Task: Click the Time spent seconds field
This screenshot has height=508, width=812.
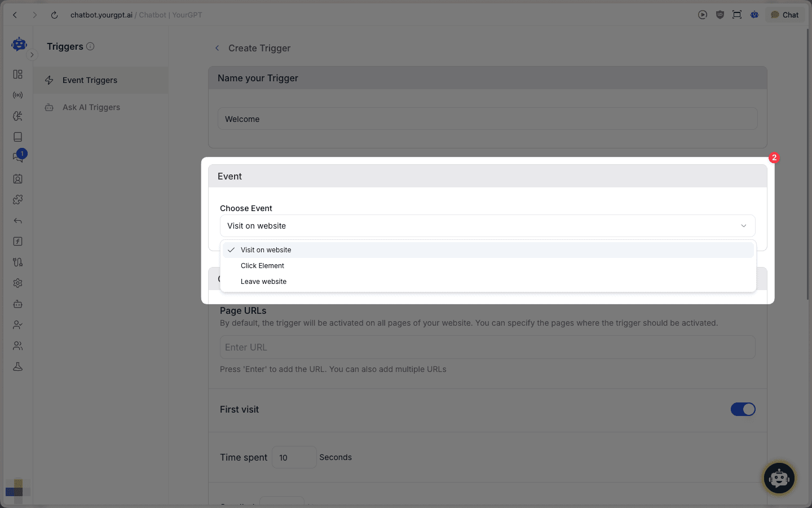Action: [x=294, y=457]
